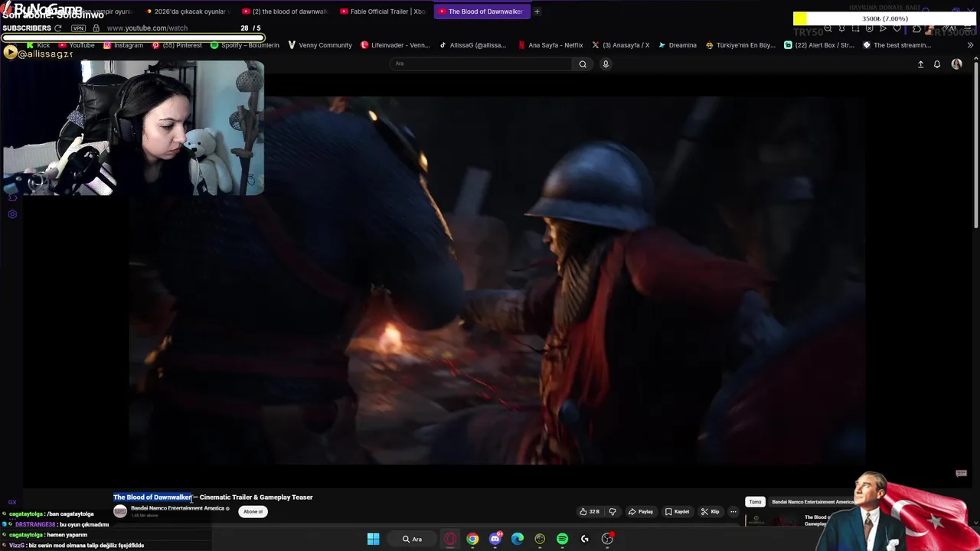Open Venny Community bookmark
The width and height of the screenshot is (980, 551).
coord(319,45)
